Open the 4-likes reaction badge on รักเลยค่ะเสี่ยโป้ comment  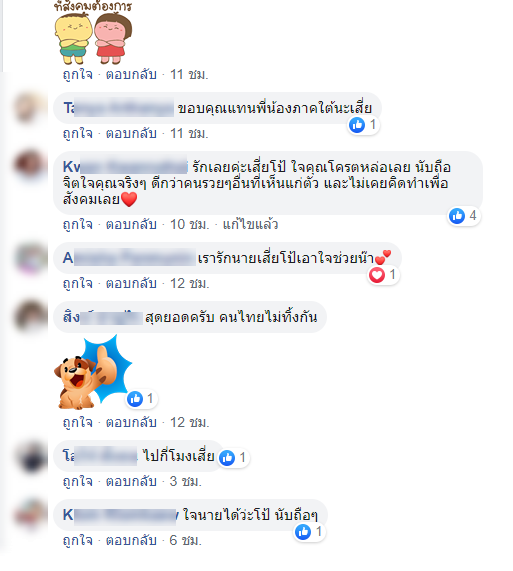(463, 216)
